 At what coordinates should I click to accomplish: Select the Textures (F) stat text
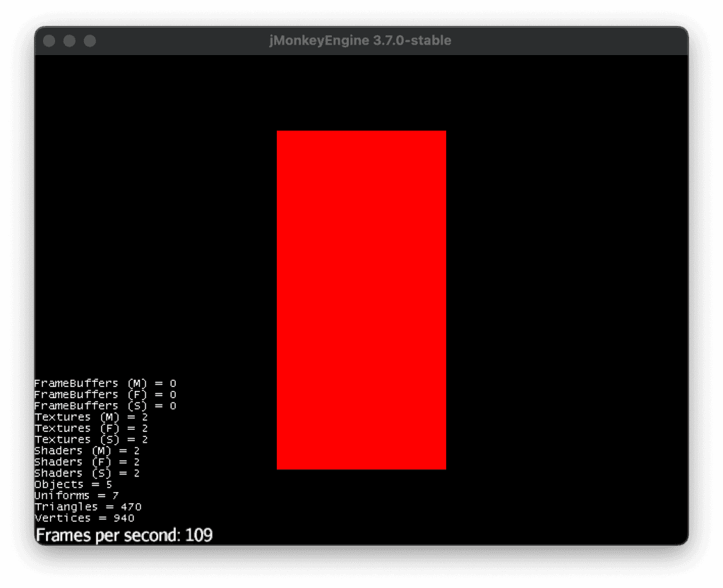point(91,428)
